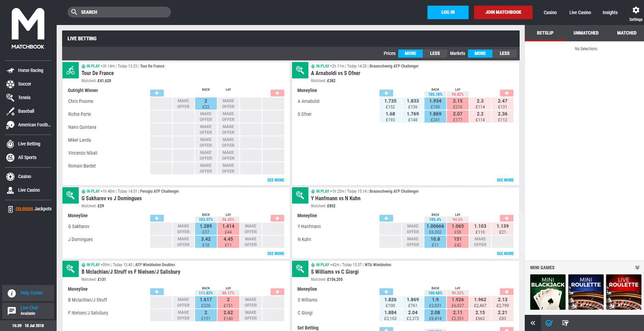The width and height of the screenshot is (644, 331).
Task: Click SEE MORE under Tour De France
Action: (x=276, y=180)
